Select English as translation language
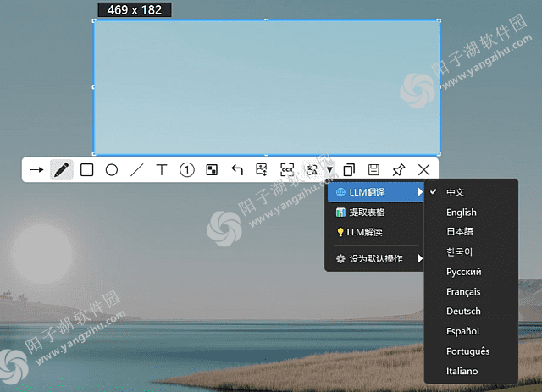This screenshot has width=542, height=392. coord(471,212)
